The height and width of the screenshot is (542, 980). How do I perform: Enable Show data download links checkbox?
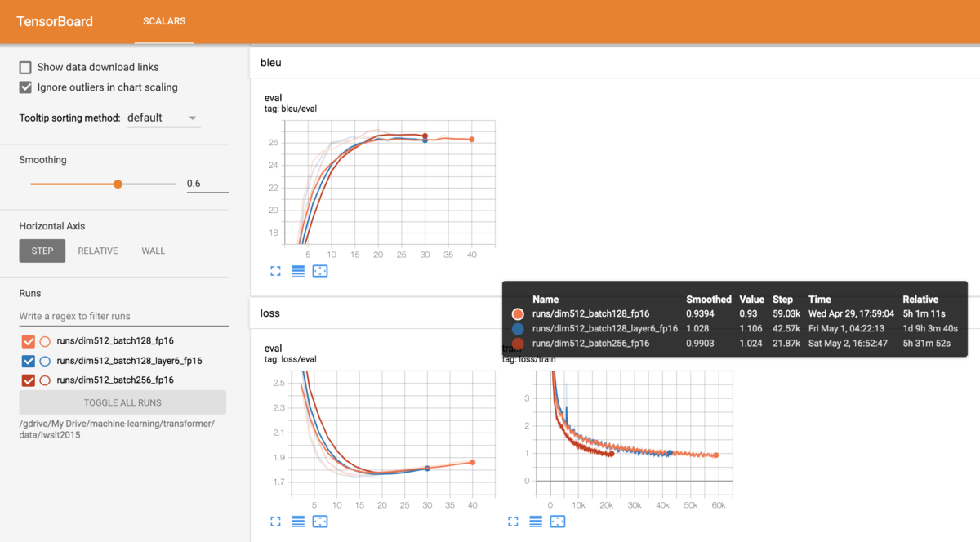(x=26, y=68)
